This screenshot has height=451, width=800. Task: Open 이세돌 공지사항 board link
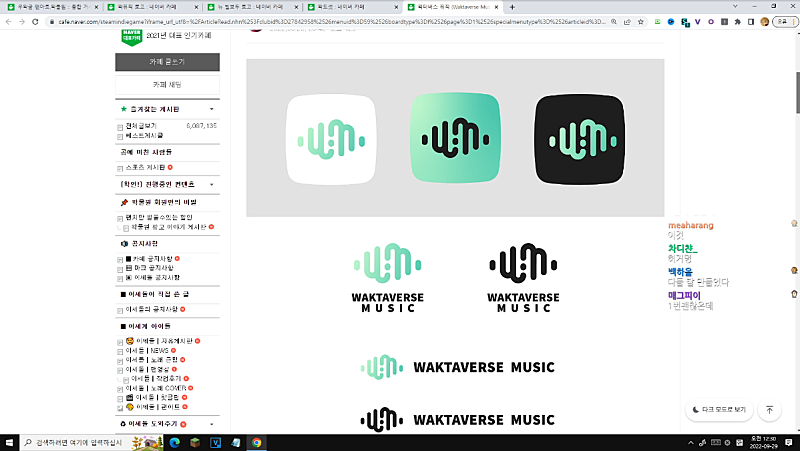[157, 278]
